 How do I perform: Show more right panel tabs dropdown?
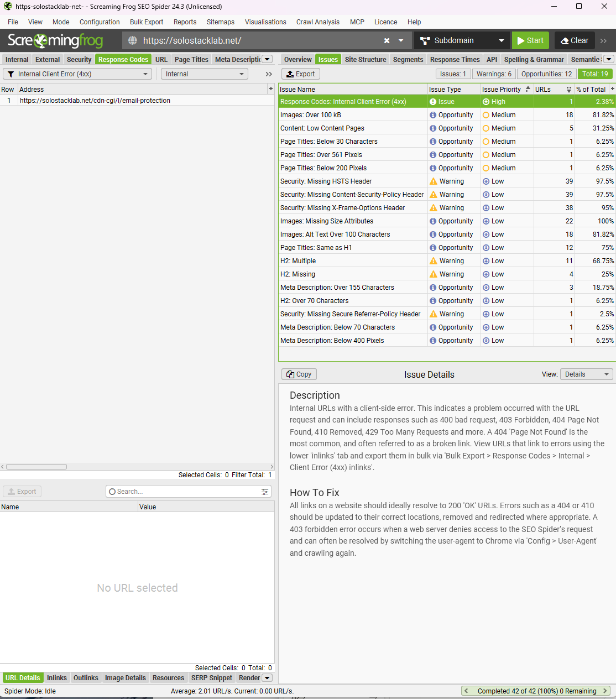[609, 59]
